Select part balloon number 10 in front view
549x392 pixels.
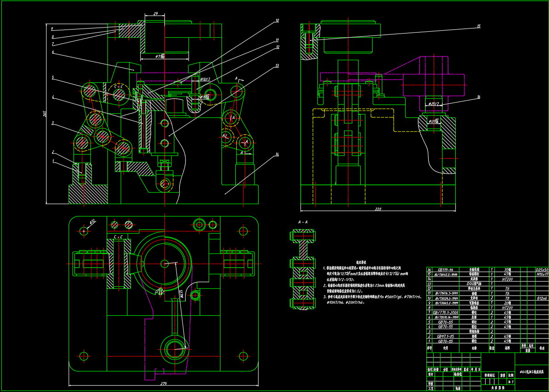pyautogui.click(x=277, y=21)
